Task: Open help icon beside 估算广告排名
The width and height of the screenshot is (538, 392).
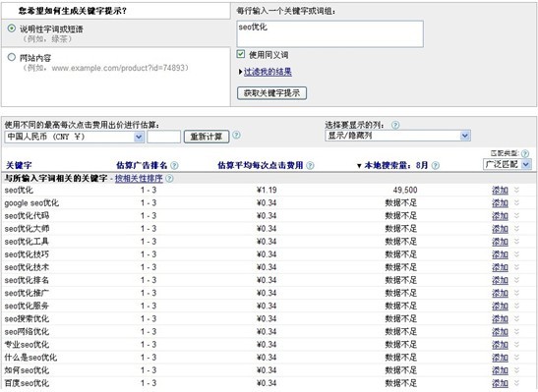Action: tap(174, 165)
